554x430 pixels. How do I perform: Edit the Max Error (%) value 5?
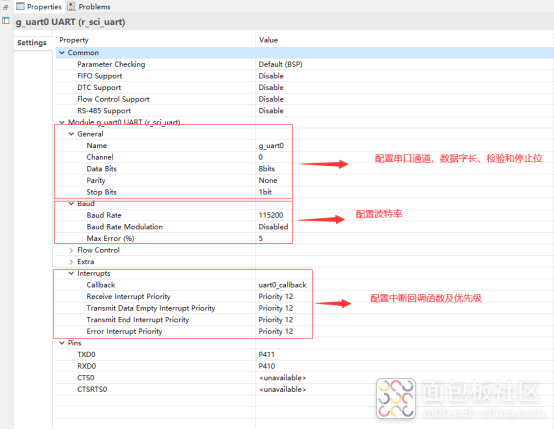click(261, 238)
